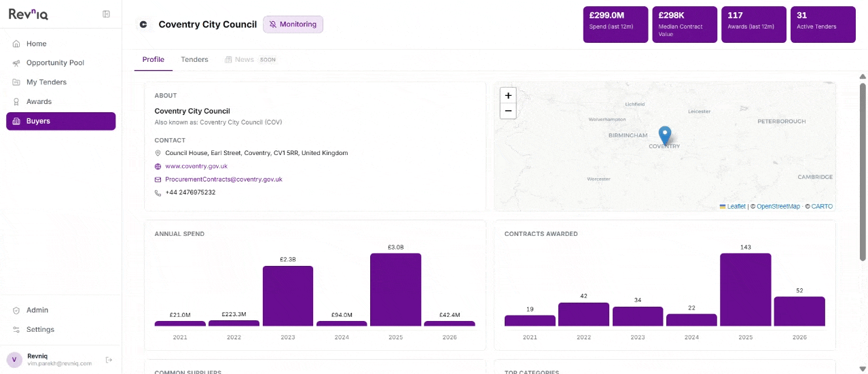The image size is (868, 374).
Task: Click the 2023 annual spend bar
Action: coord(288,296)
